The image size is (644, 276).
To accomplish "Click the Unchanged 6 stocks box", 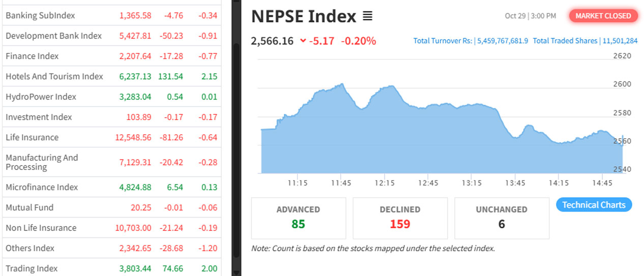I will (x=502, y=218).
